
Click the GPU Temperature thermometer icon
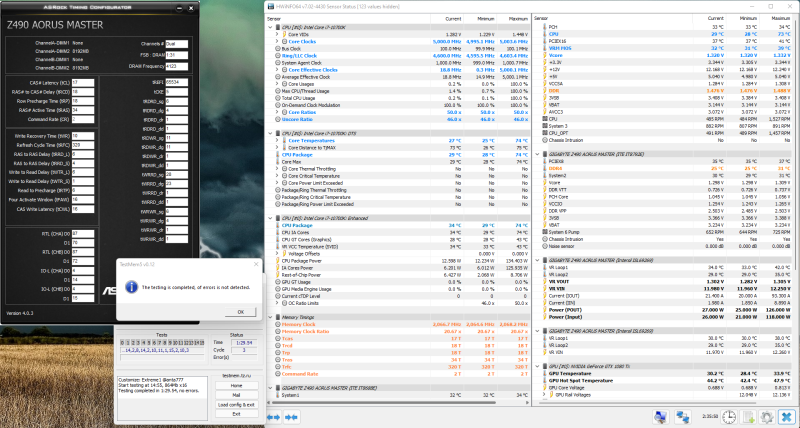pos(545,373)
